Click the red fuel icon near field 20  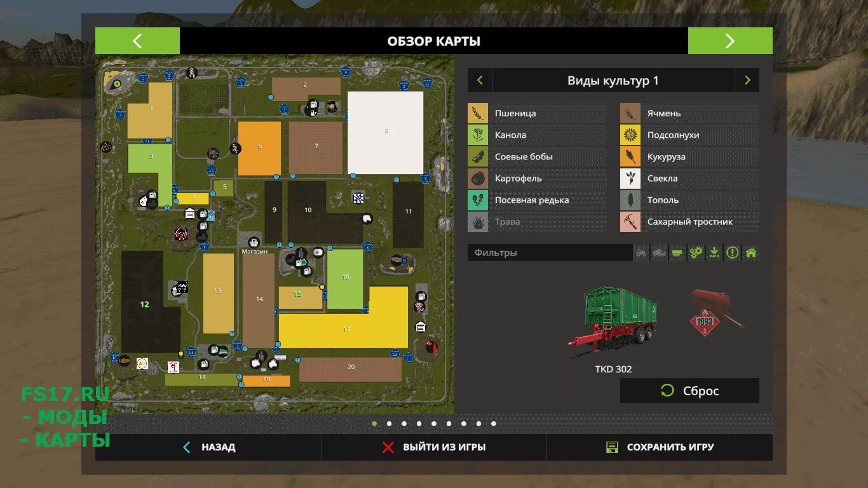431,347
